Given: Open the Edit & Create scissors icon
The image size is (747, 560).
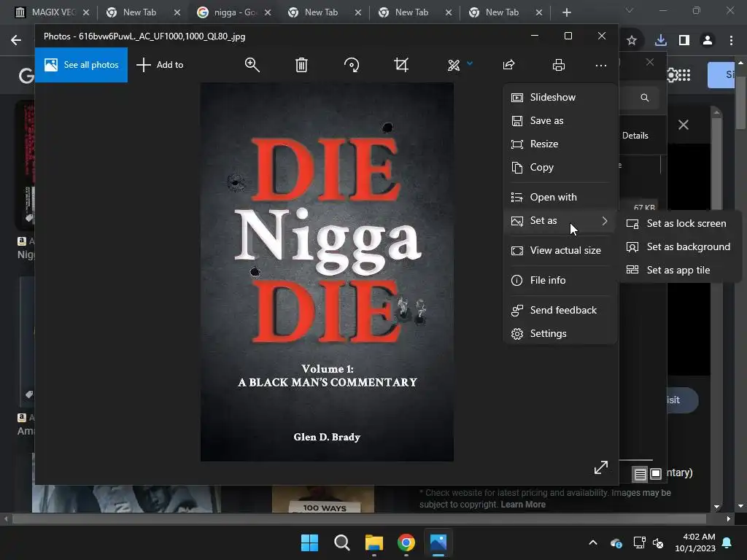Looking at the screenshot, I should [454, 65].
